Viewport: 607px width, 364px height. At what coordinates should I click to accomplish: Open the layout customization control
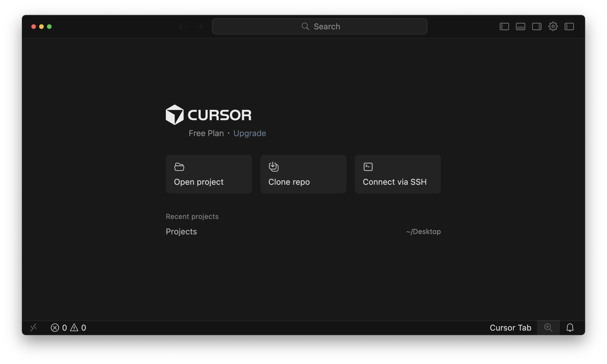coord(569,26)
